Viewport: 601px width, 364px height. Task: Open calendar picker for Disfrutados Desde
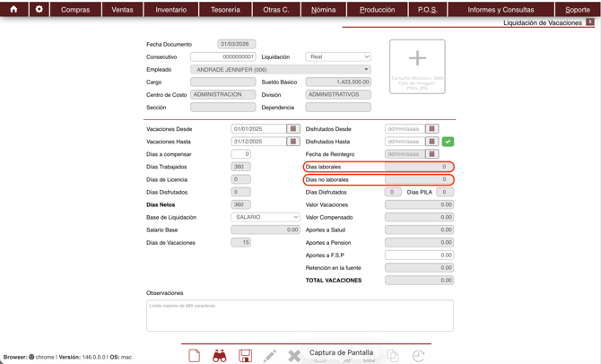pos(431,129)
